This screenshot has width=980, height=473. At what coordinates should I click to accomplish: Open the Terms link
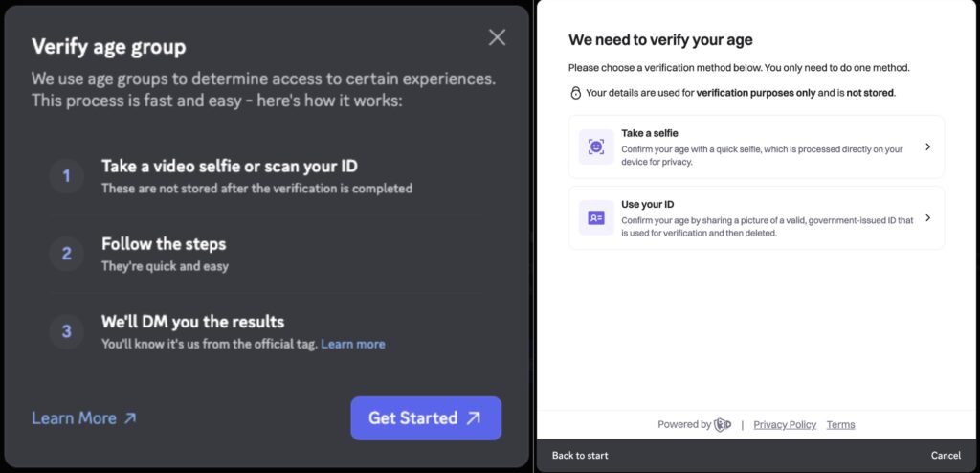840,424
